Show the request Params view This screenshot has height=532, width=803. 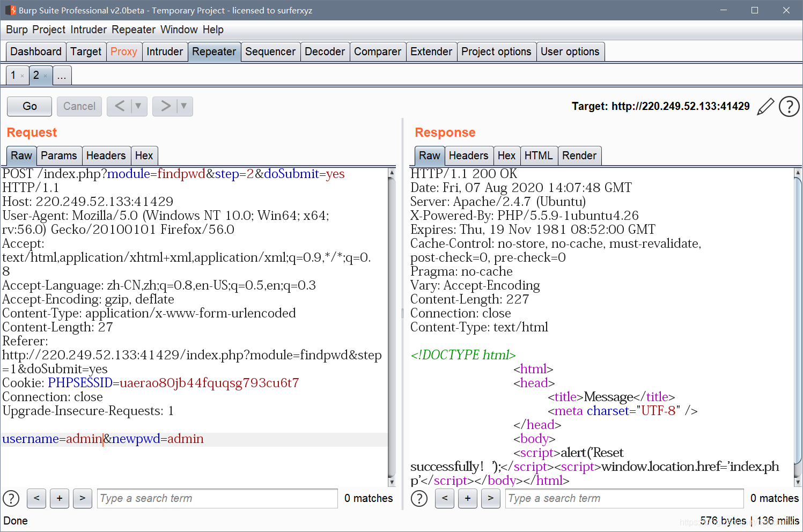[59, 156]
